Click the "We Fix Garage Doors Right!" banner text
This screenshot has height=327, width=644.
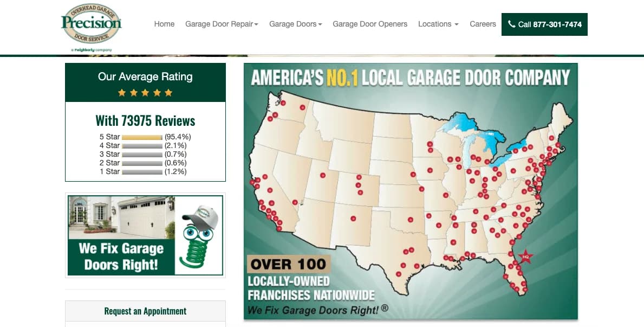pyautogui.click(x=121, y=257)
